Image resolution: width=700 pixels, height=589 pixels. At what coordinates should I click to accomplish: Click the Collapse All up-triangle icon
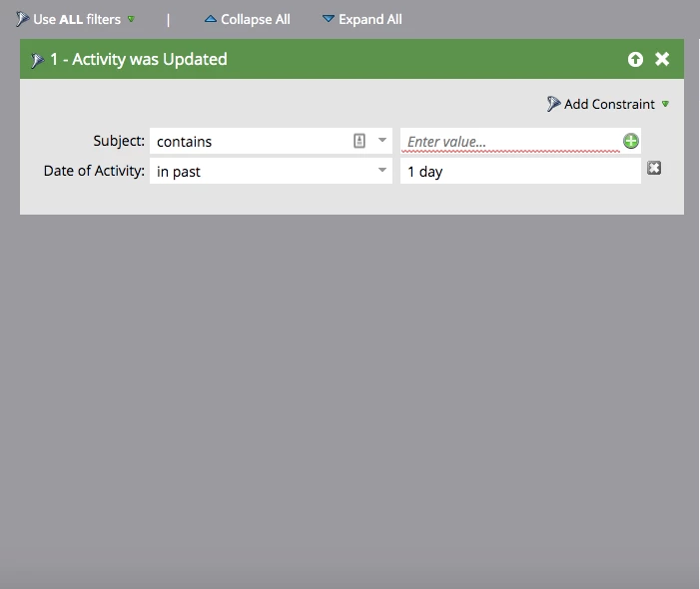point(211,19)
